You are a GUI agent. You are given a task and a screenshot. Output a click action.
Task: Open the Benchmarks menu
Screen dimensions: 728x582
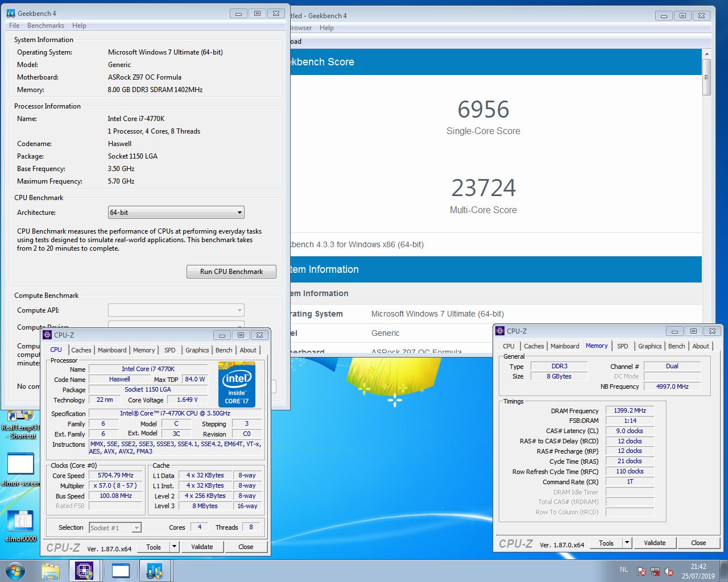[x=45, y=26]
